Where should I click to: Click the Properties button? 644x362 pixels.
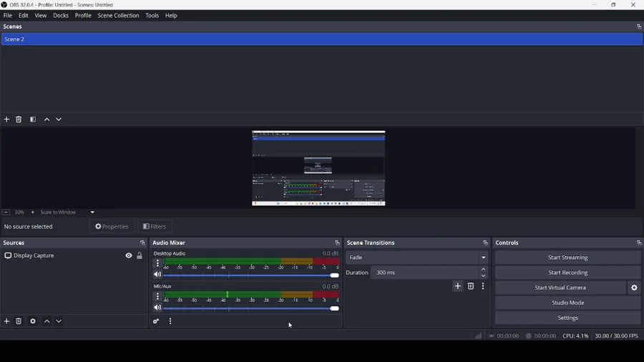tap(112, 227)
